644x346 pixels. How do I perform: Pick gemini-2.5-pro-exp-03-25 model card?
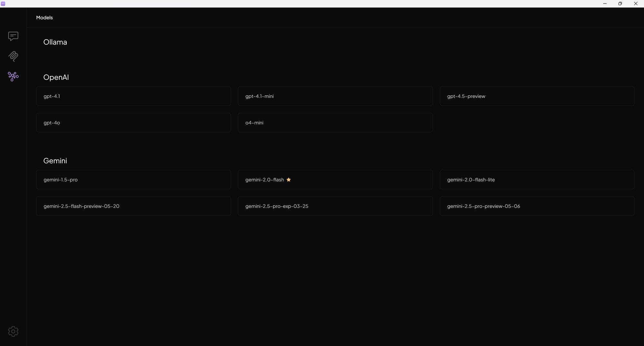(335, 206)
